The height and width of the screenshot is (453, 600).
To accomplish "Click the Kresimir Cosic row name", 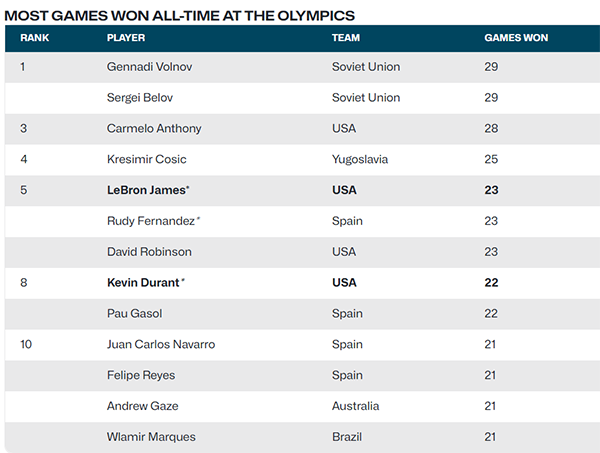I will [x=147, y=159].
